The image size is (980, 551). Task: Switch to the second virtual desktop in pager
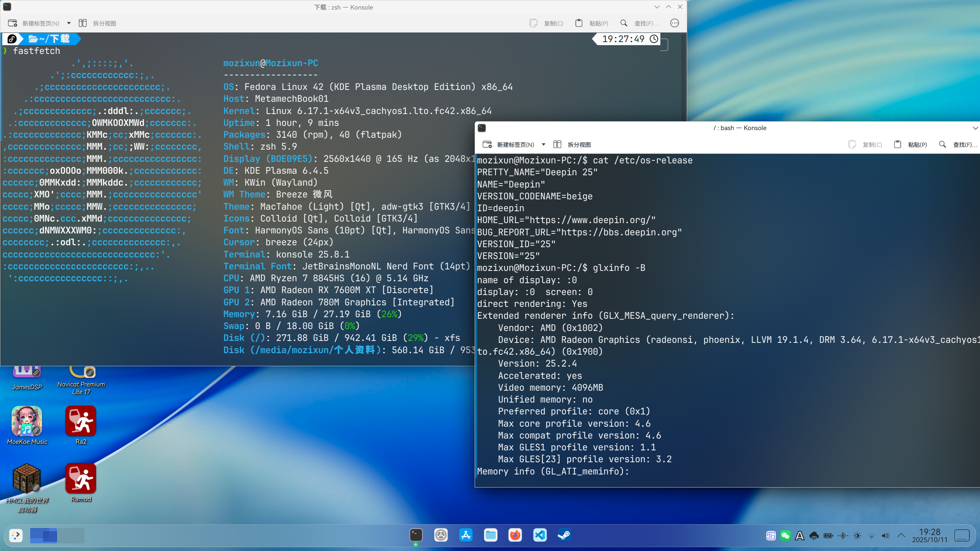click(x=71, y=535)
